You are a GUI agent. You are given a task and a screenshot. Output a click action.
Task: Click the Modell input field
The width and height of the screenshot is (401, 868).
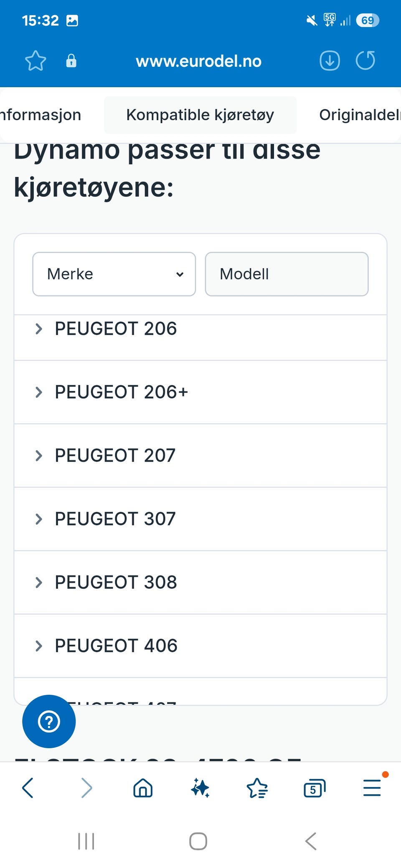(x=287, y=274)
